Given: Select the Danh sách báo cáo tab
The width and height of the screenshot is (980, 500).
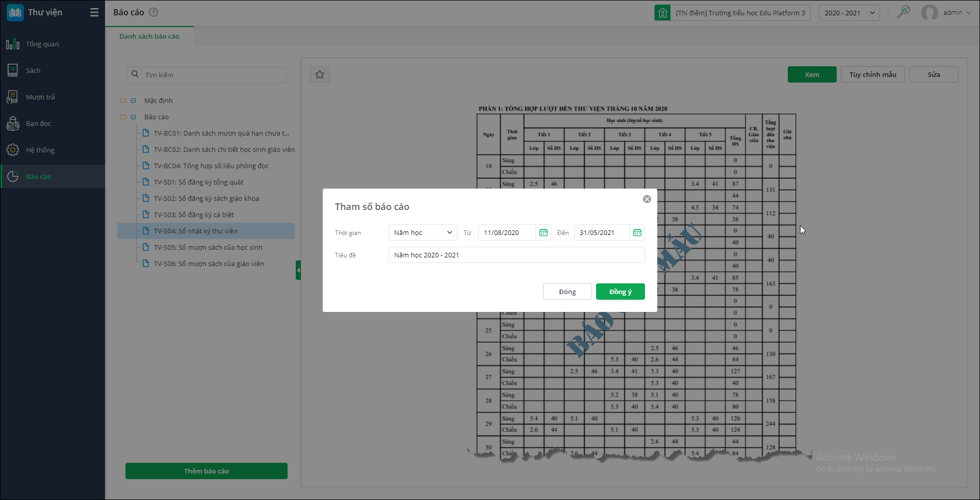Looking at the screenshot, I should pos(149,36).
